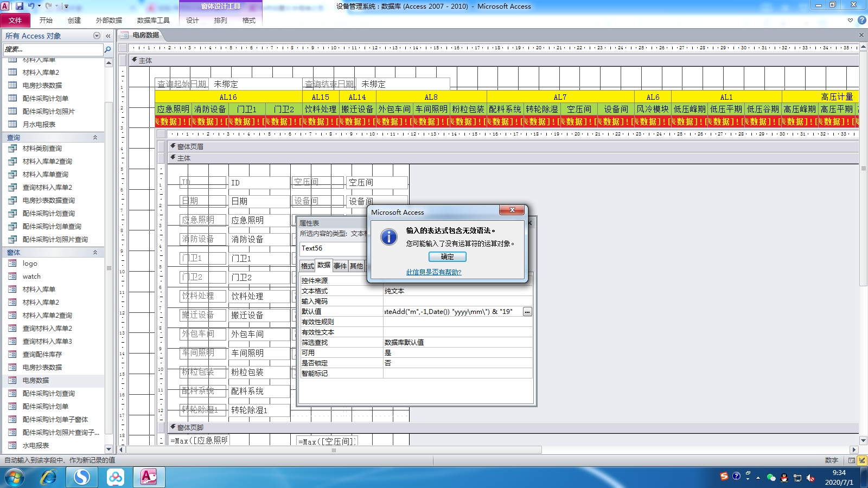Open the expression builder button for 默认值
The image size is (868, 488).
527,312
